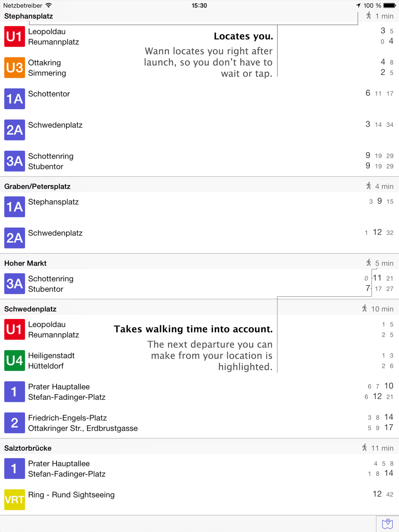Choose Heiligenstadt direction on U4

[x=51, y=355]
